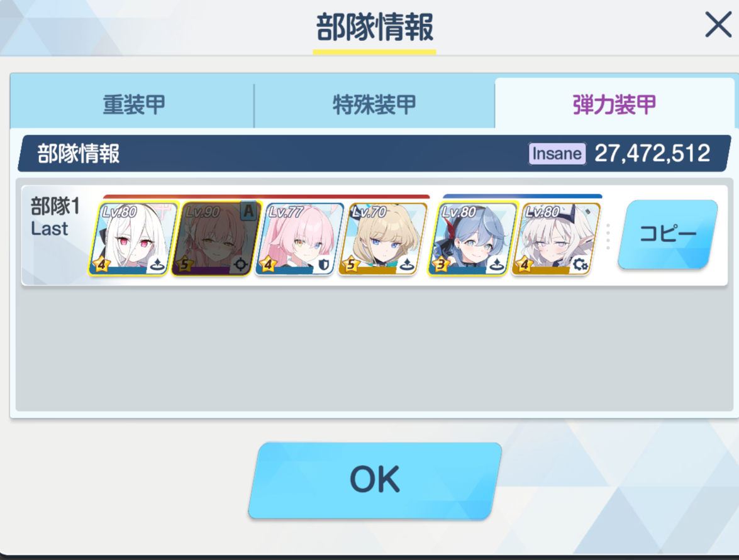Select the blue-haired Lv.80 special student

tap(473, 238)
